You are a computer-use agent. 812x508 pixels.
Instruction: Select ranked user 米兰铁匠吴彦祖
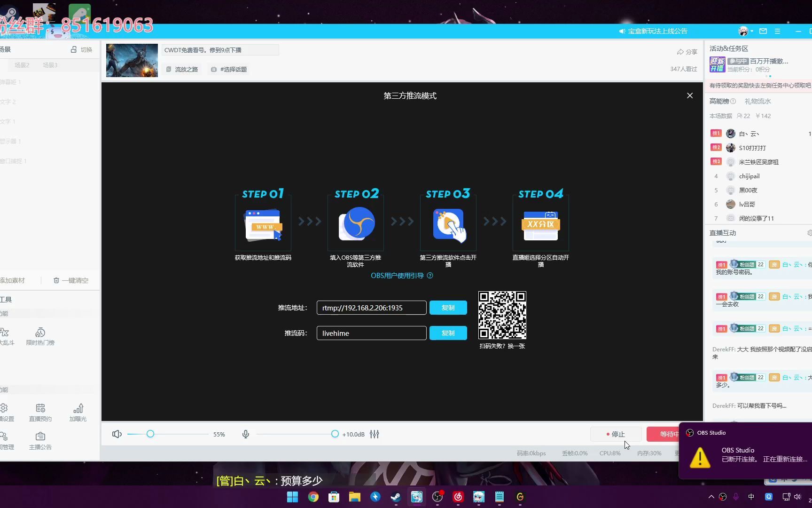tap(758, 162)
